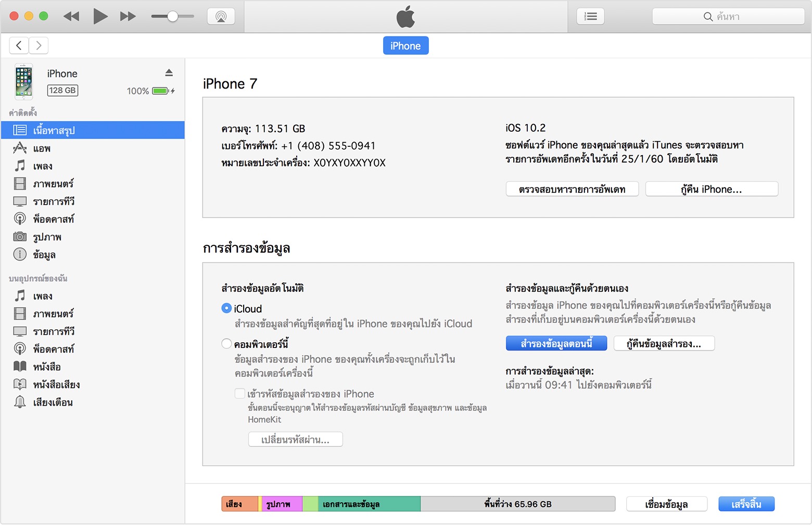Open the Up Next list icon
The image size is (812, 525).
(x=590, y=16)
